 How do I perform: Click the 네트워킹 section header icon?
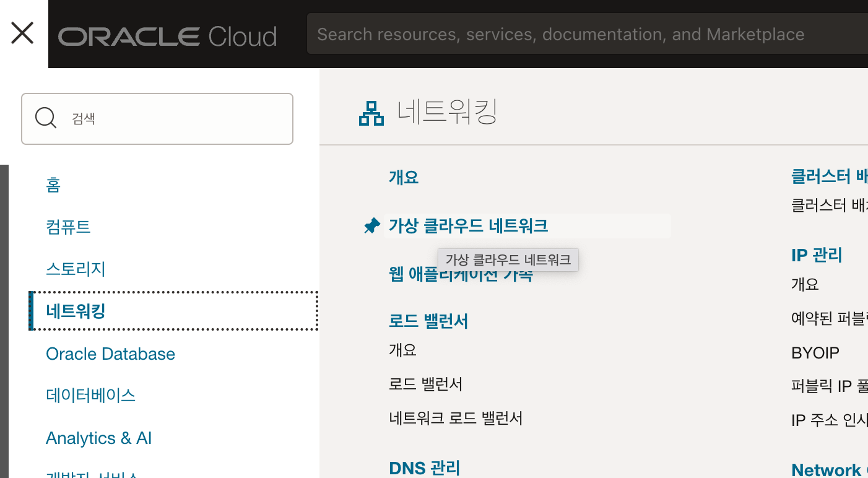(371, 113)
